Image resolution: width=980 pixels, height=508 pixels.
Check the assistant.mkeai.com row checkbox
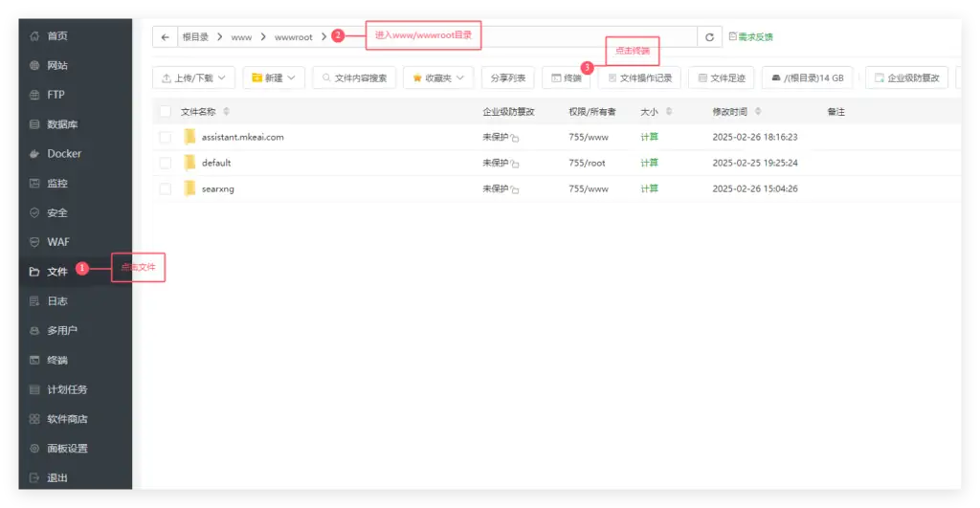click(x=165, y=138)
